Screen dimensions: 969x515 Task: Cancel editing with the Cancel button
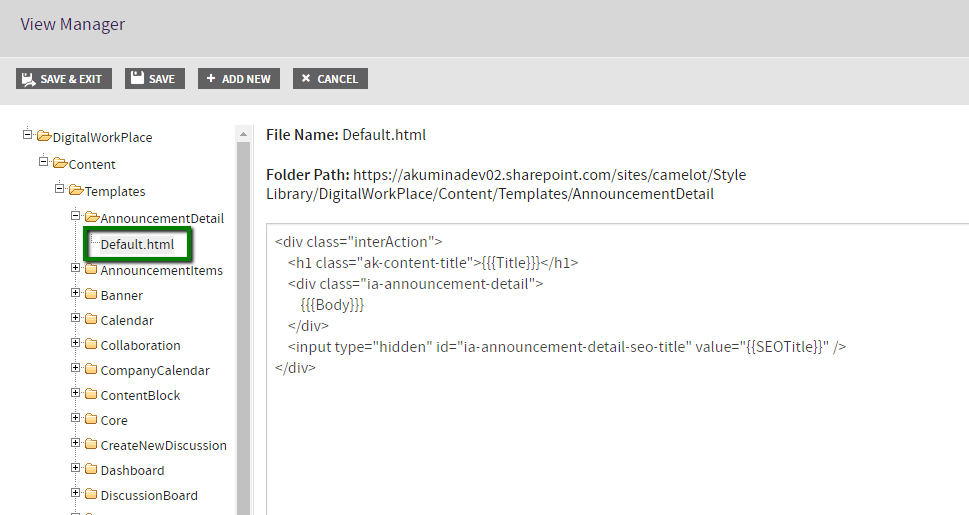point(330,79)
